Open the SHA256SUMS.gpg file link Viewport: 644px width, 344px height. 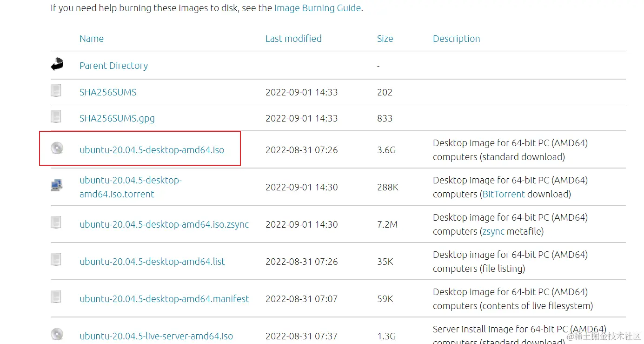[117, 118]
